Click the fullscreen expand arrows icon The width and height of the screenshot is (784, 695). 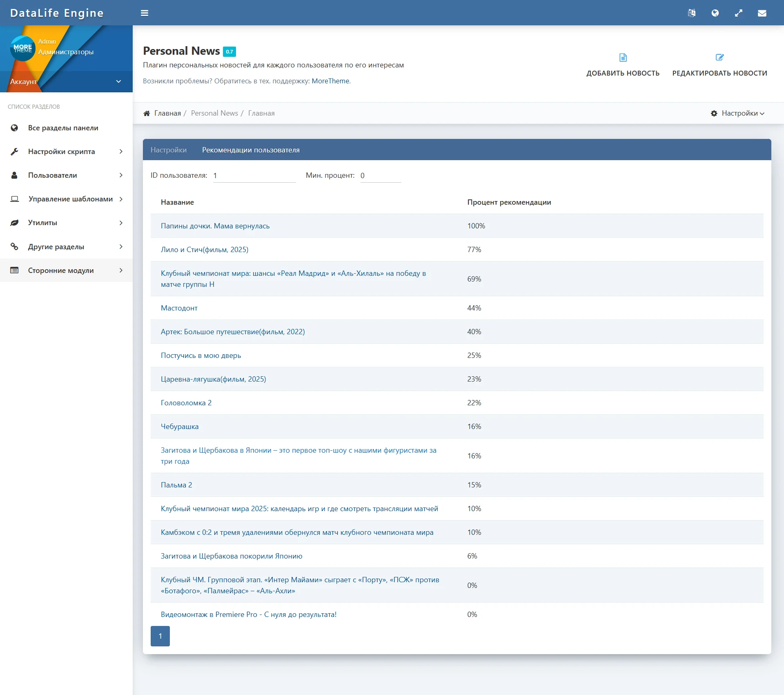coord(738,13)
